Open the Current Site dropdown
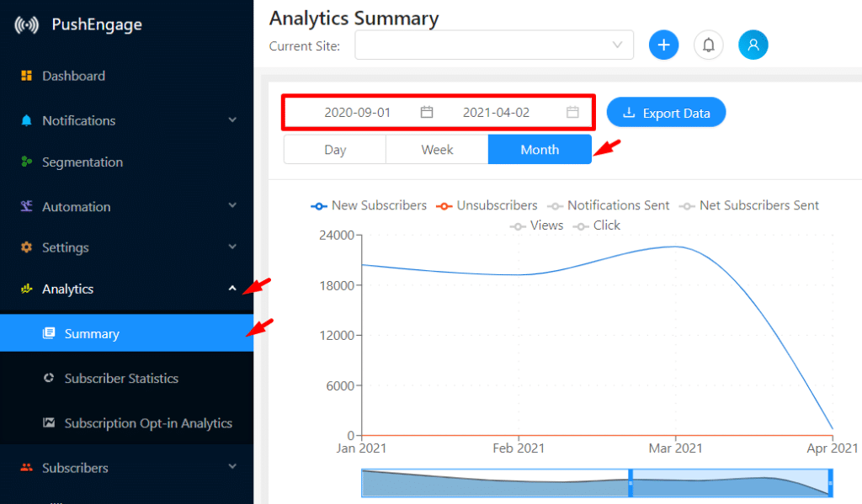The image size is (862, 504). 494,45
